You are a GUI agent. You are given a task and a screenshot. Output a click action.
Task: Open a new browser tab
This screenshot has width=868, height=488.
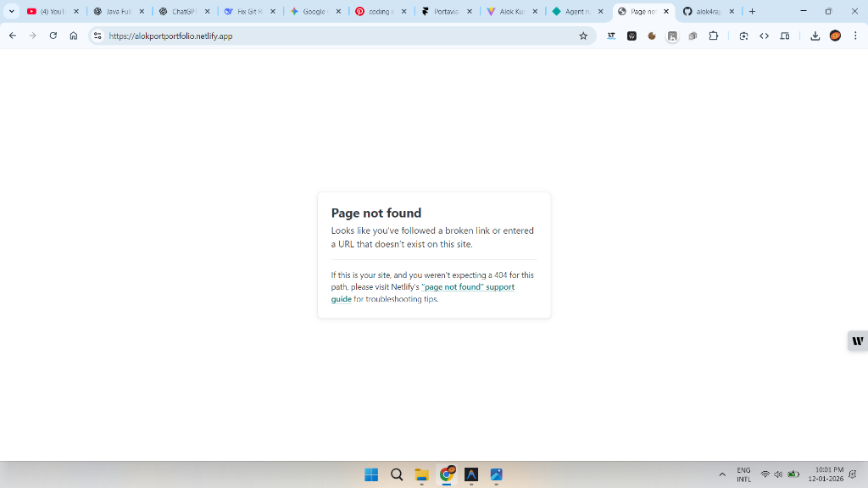click(x=752, y=12)
